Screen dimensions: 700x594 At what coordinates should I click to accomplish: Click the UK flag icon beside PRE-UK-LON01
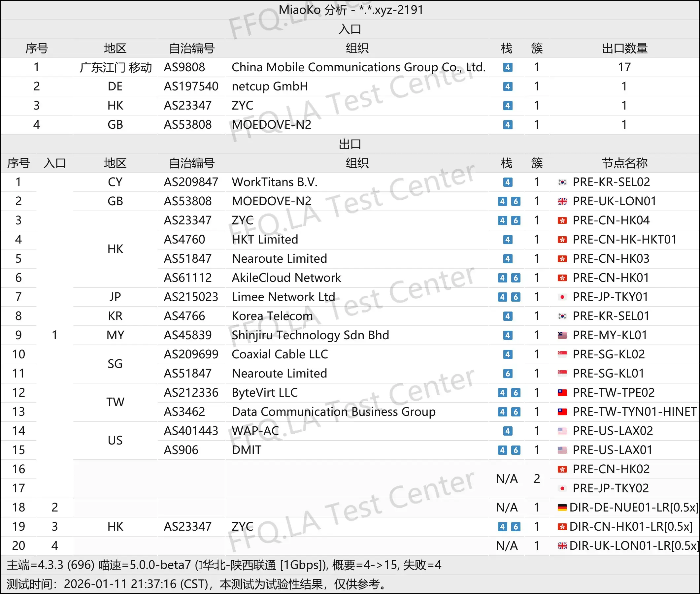562,201
